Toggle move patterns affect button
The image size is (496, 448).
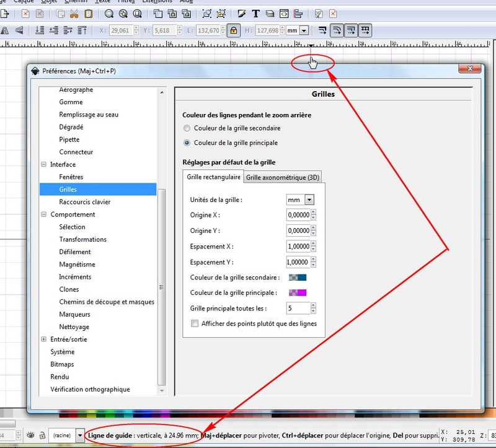[x=365, y=30]
